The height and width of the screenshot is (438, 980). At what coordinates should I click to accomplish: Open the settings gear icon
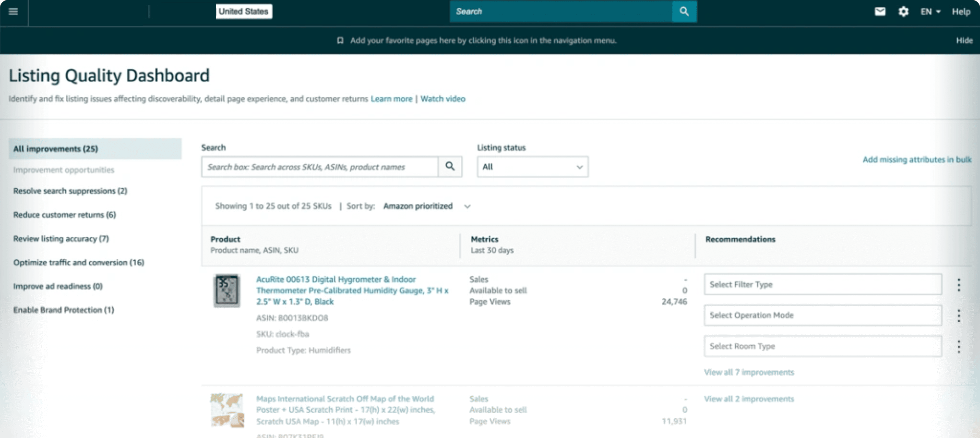(903, 12)
